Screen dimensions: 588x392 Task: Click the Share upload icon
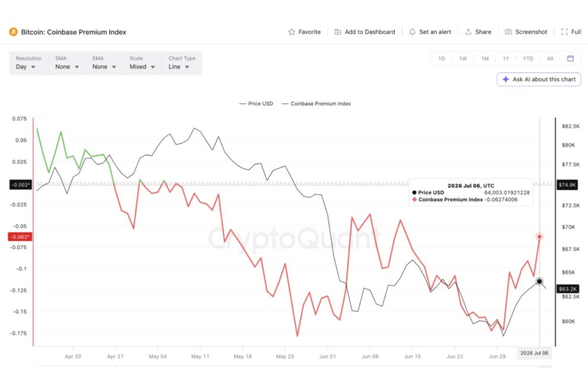(468, 32)
